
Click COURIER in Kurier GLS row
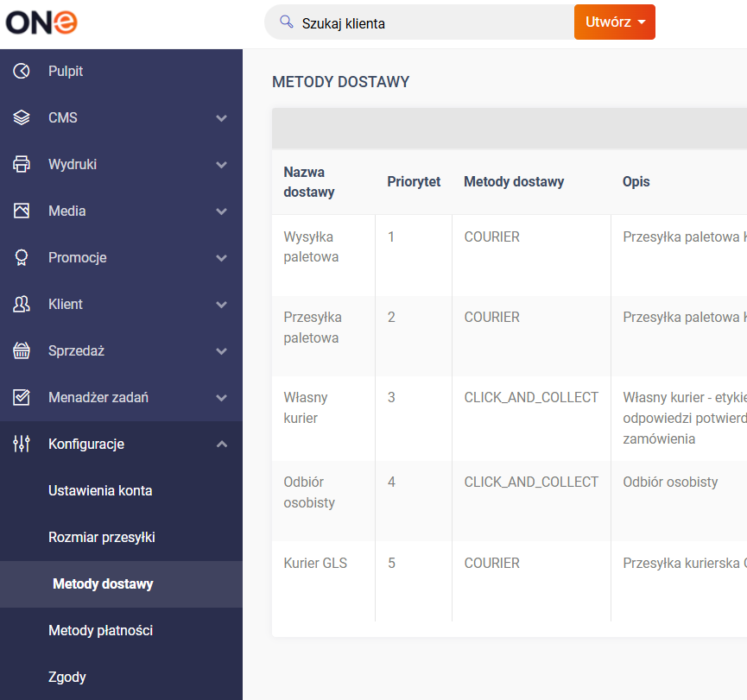(491, 563)
